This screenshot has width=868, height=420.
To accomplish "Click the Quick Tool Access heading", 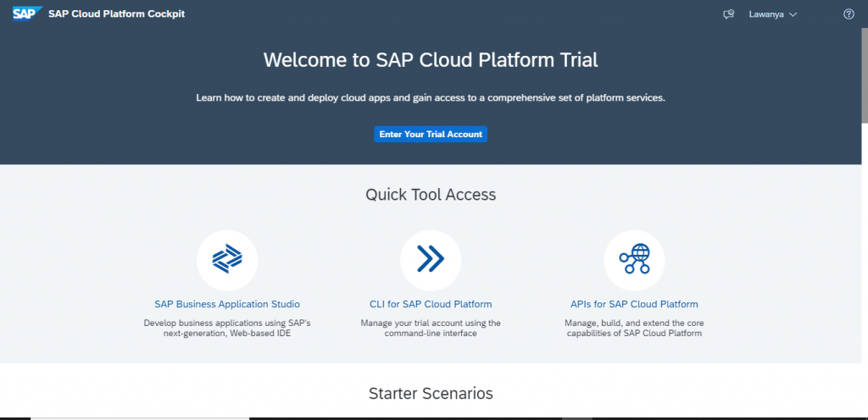I will [431, 195].
